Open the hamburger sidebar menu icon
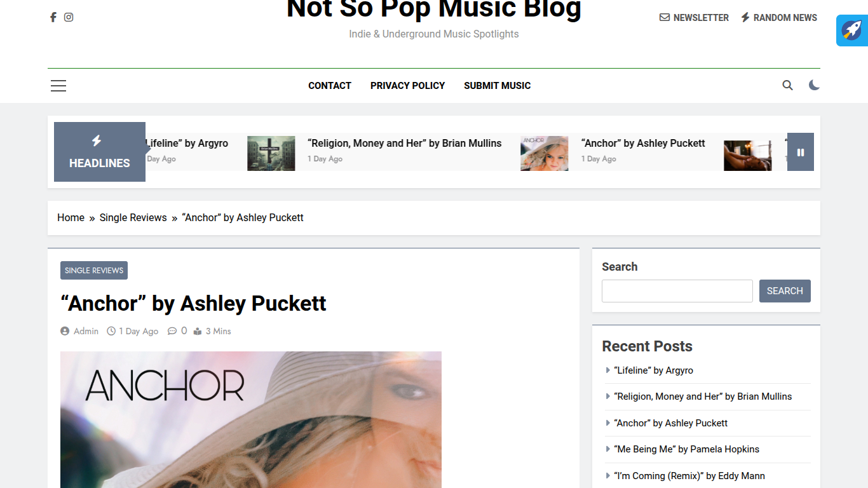 58,86
